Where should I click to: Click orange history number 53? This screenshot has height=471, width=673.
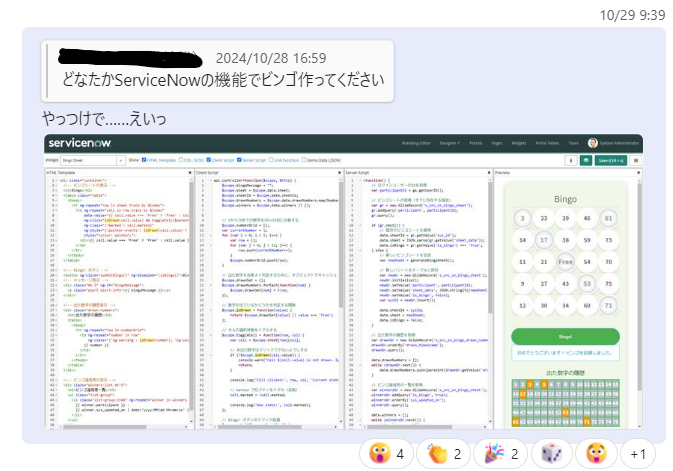click(565, 413)
